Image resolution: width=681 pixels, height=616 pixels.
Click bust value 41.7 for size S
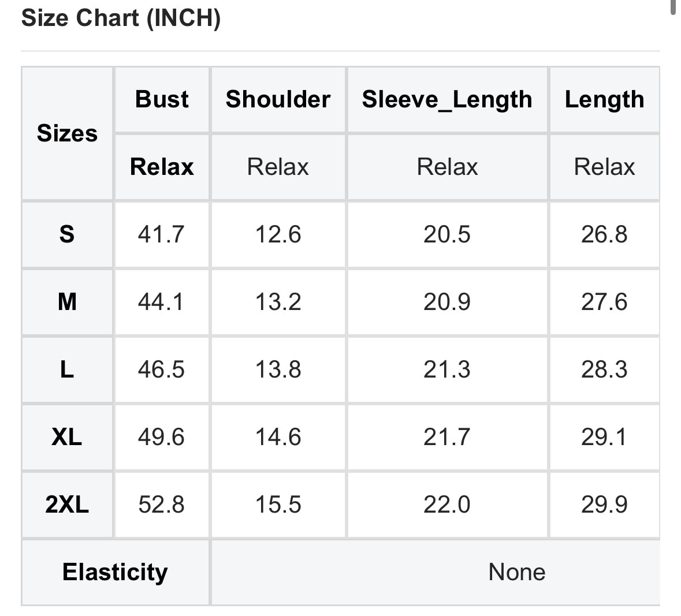[x=162, y=234]
